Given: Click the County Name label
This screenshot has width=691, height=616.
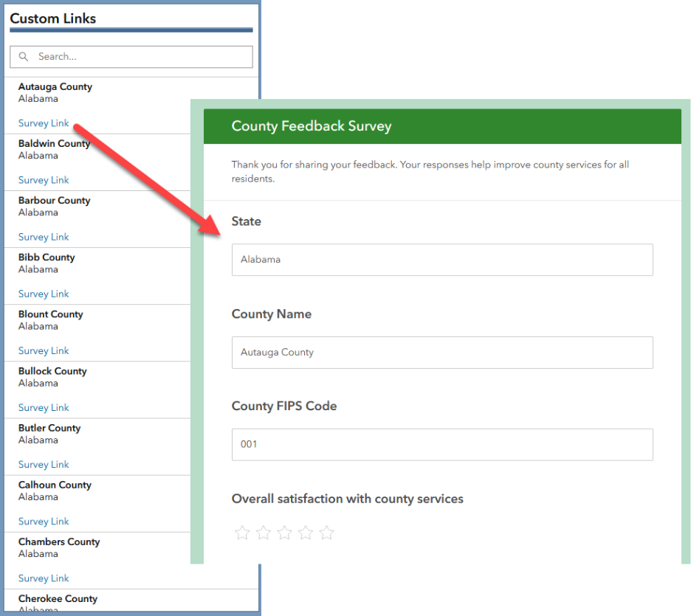Looking at the screenshot, I should pos(272,314).
